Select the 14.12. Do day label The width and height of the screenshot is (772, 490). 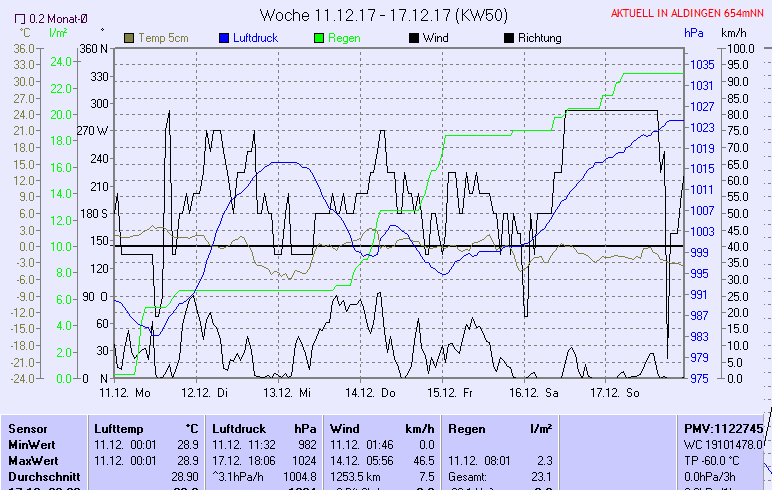tap(370, 392)
